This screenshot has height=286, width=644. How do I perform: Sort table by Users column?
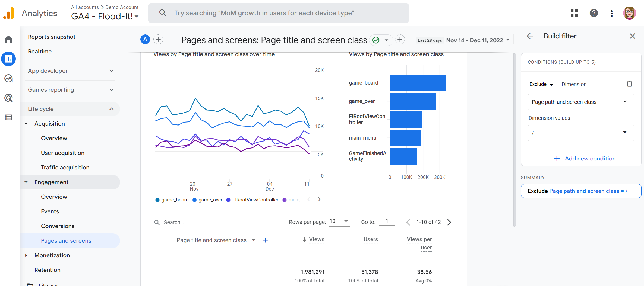tap(371, 240)
